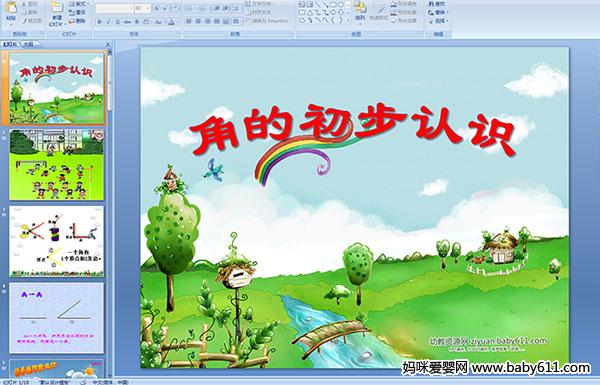Screen dimensions: 600x385
Task: Click the Find button in Editing group
Action: click(437, 3)
